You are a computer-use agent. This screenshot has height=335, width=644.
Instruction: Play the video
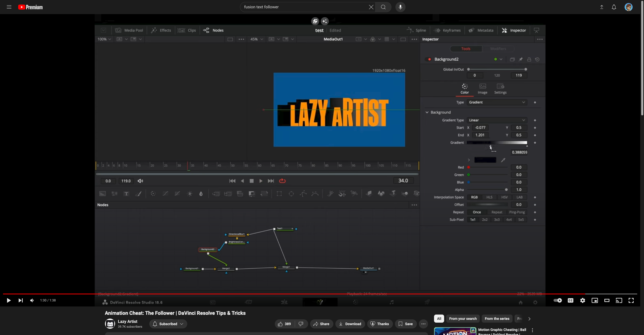9,300
